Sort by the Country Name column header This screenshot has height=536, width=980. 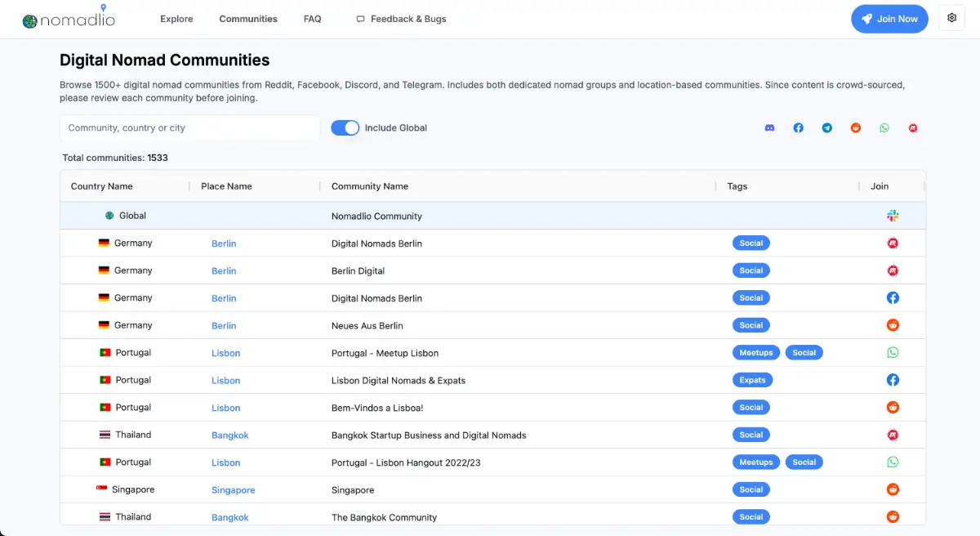(101, 186)
